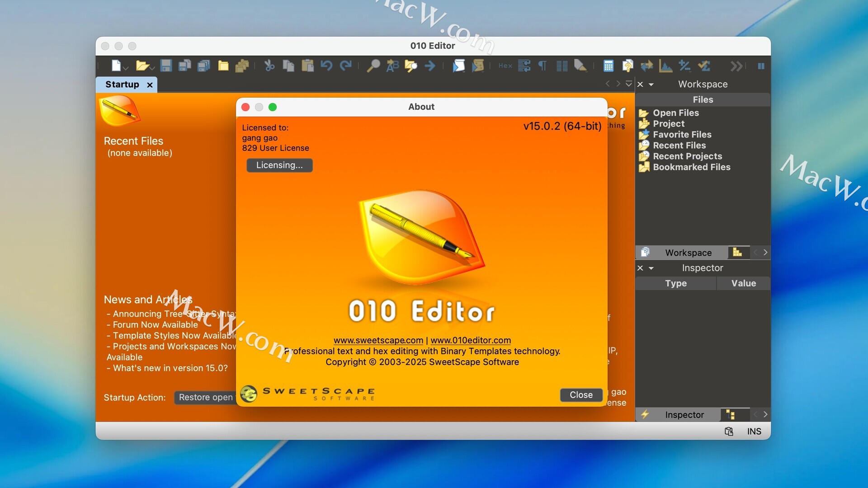Close the Startup tab
Image resolution: width=868 pixels, height=488 pixels.
click(x=150, y=85)
